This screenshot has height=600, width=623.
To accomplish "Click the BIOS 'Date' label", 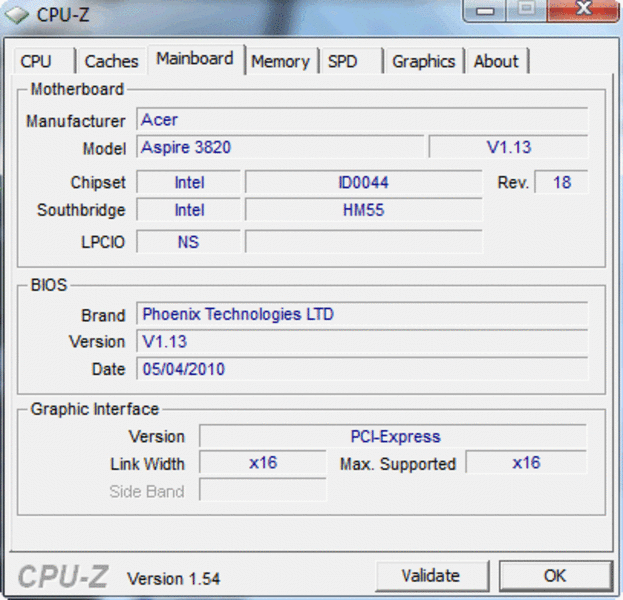I will click(x=108, y=369).
